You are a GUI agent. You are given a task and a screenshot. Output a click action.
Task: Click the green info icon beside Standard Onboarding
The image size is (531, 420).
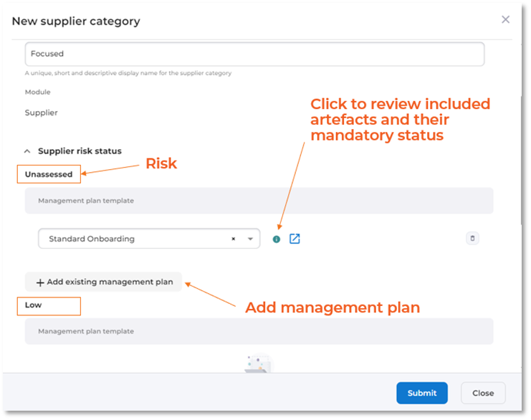tap(277, 239)
